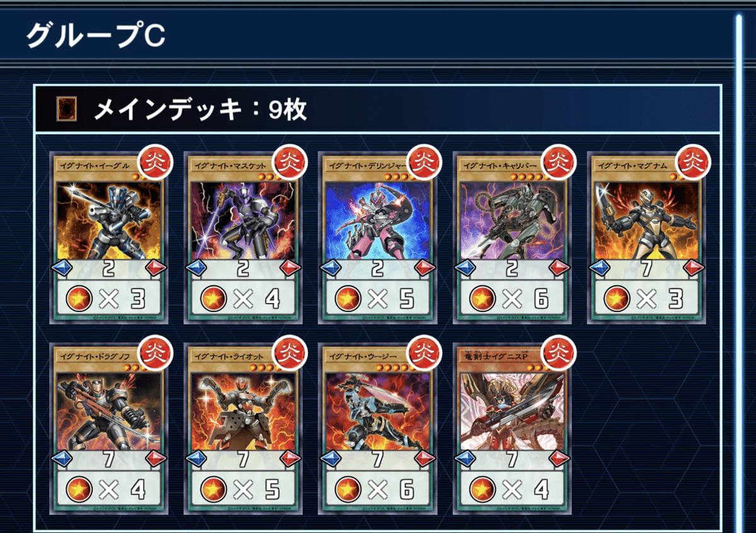
Task: Click the main deck card-back icon
Action: 66,110
